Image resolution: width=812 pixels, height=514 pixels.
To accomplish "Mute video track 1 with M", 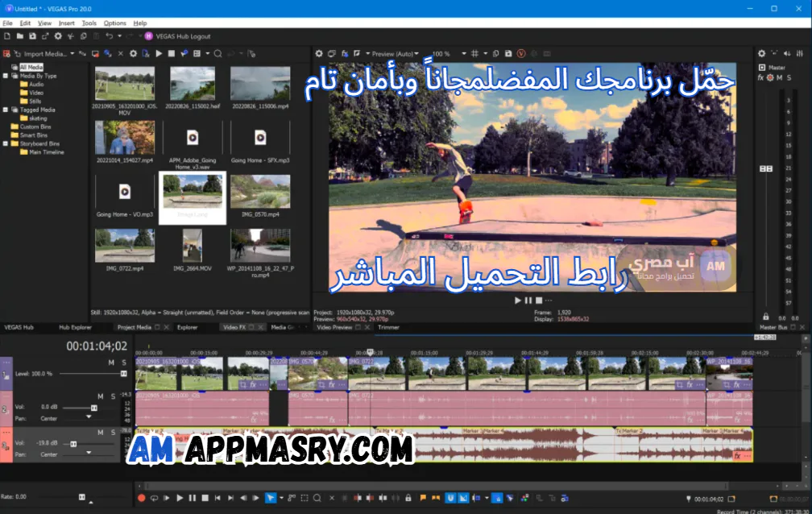I will 111,363.
